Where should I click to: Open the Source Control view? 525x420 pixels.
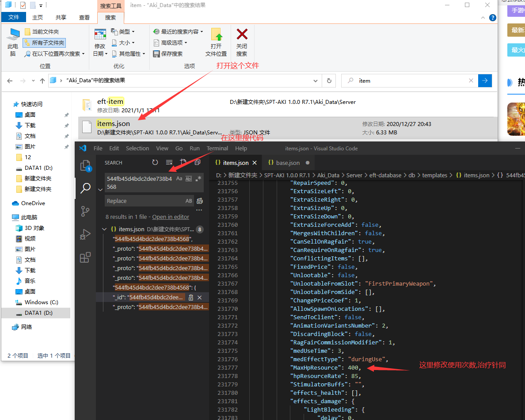85,211
